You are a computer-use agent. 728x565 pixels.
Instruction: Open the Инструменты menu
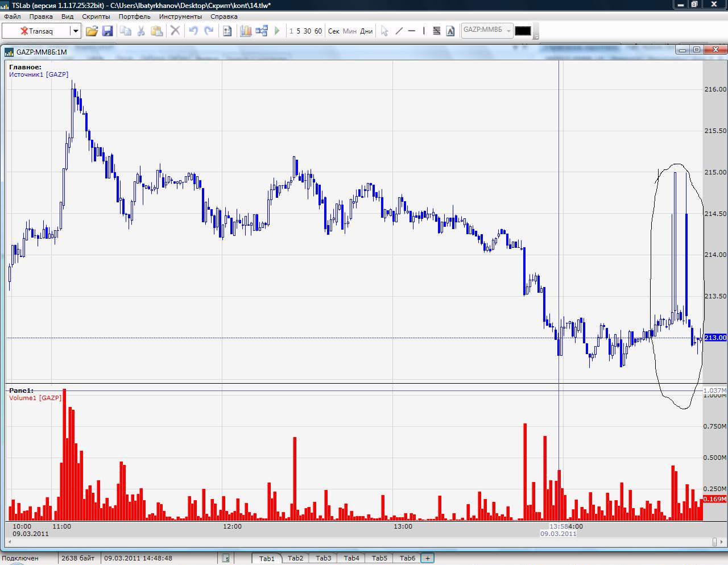click(180, 16)
